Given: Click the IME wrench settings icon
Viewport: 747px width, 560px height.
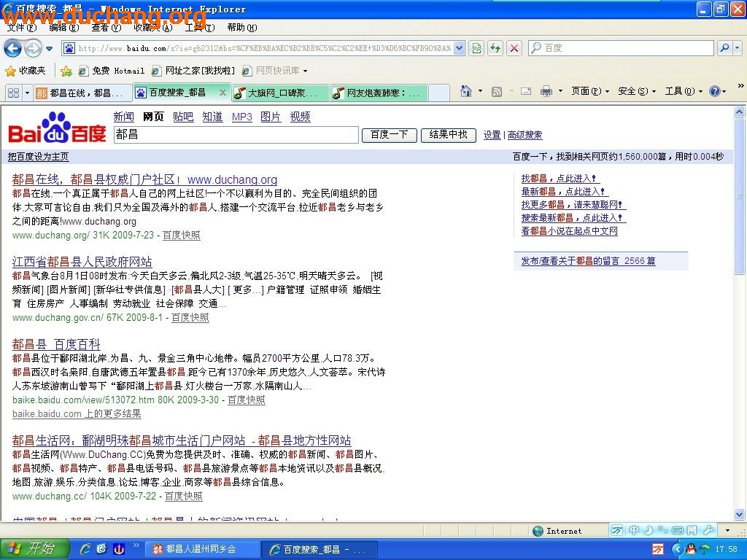Looking at the screenshot, I should pos(708,530).
